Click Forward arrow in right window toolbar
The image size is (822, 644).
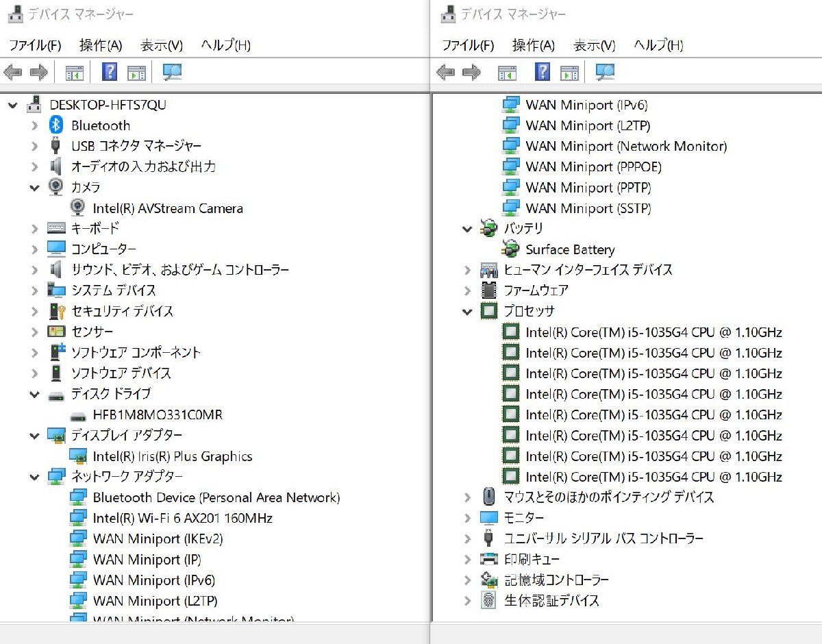click(472, 72)
